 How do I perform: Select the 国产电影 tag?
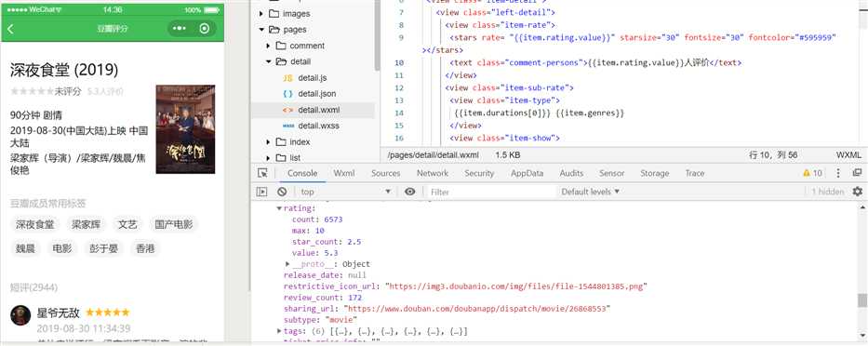[174, 224]
